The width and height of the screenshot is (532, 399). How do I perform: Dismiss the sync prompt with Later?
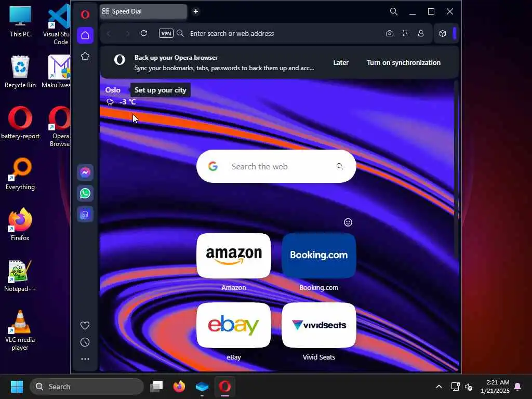click(x=341, y=63)
